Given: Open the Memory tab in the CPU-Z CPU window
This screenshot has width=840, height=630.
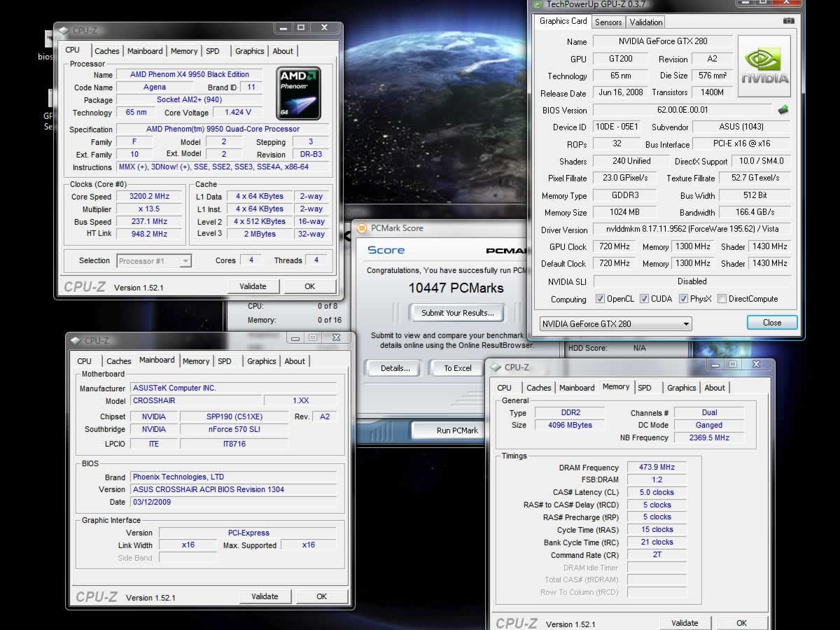Looking at the screenshot, I should pyautogui.click(x=184, y=51).
